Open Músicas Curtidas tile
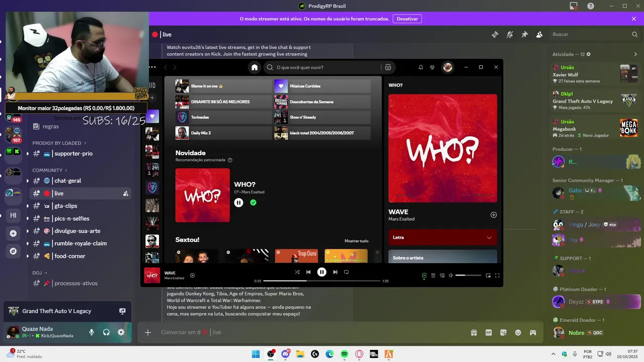The image size is (644, 362). point(323,86)
